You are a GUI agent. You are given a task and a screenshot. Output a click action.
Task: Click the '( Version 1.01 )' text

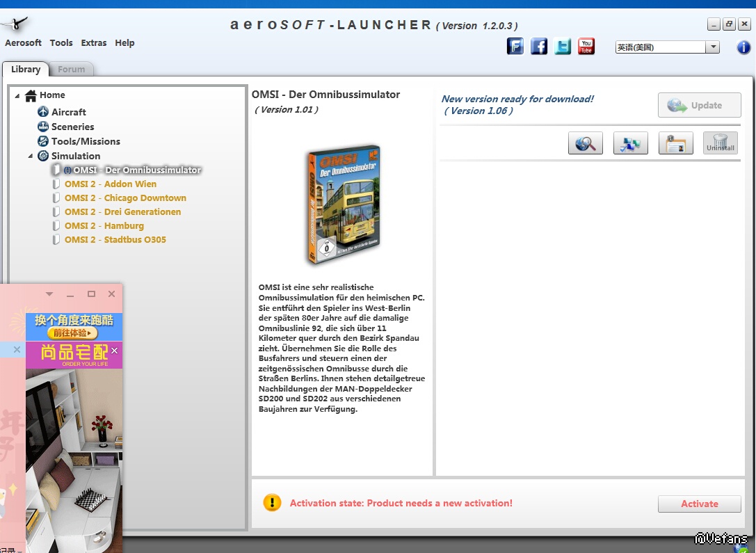tap(287, 110)
